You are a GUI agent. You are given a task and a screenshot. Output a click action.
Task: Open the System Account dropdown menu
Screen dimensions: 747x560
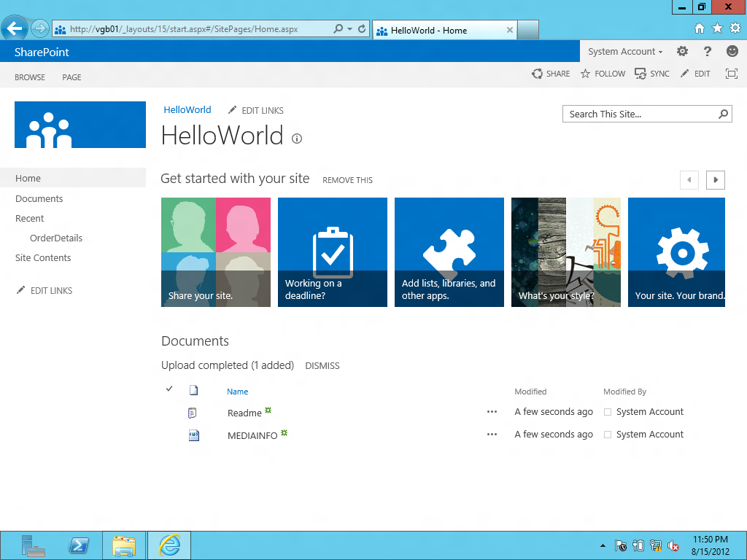[624, 51]
